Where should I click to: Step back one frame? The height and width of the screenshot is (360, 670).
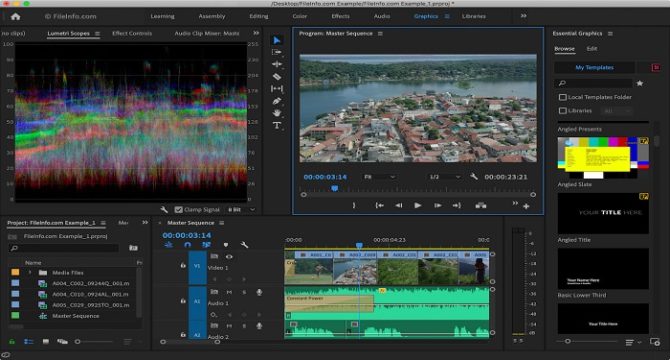[x=398, y=205]
